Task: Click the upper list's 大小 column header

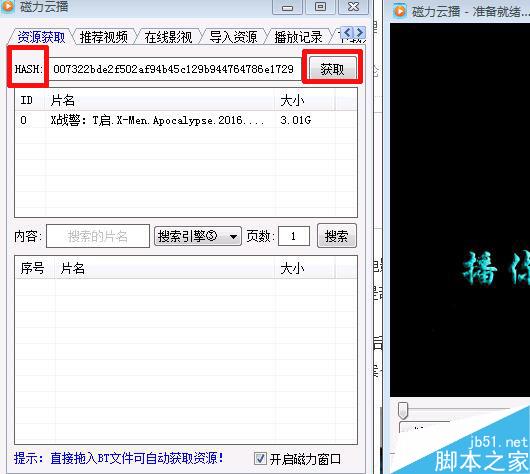Action: tap(305, 100)
